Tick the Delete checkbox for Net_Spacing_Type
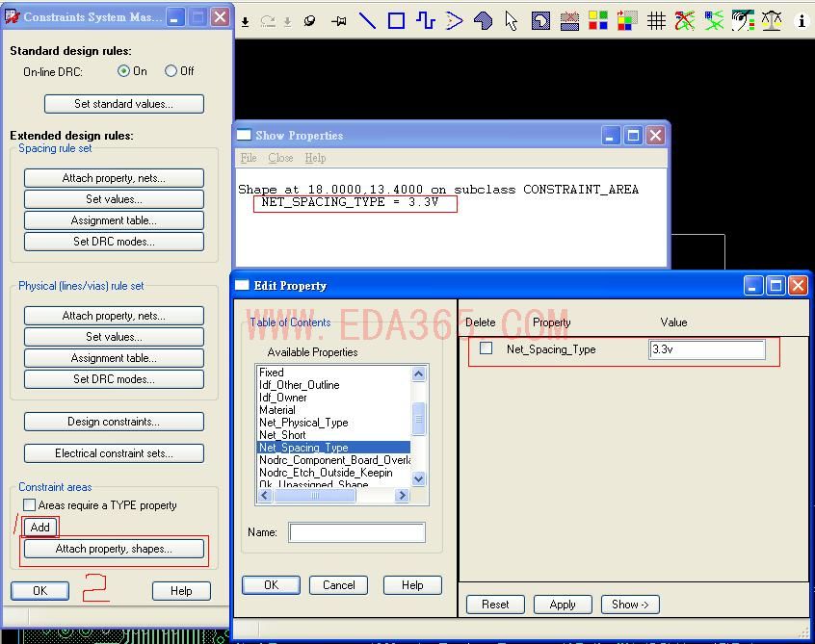This screenshot has height=644, width=815. [x=486, y=349]
